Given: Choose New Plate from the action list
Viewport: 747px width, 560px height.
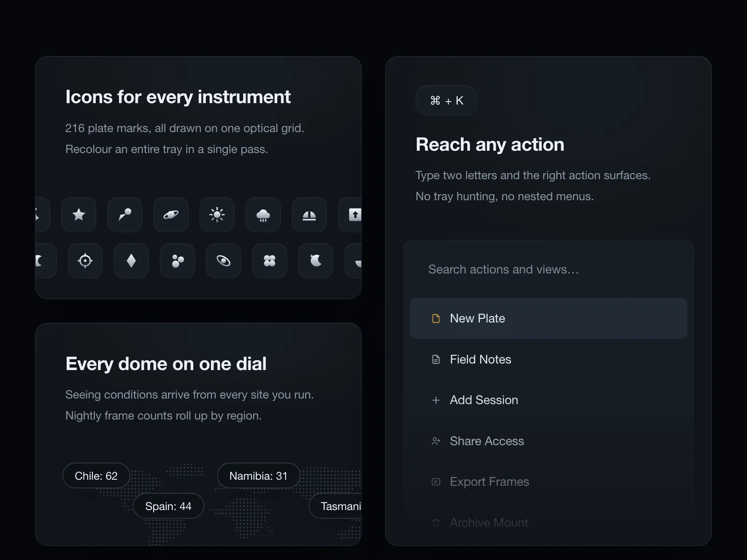Looking at the screenshot, I should coord(549,318).
